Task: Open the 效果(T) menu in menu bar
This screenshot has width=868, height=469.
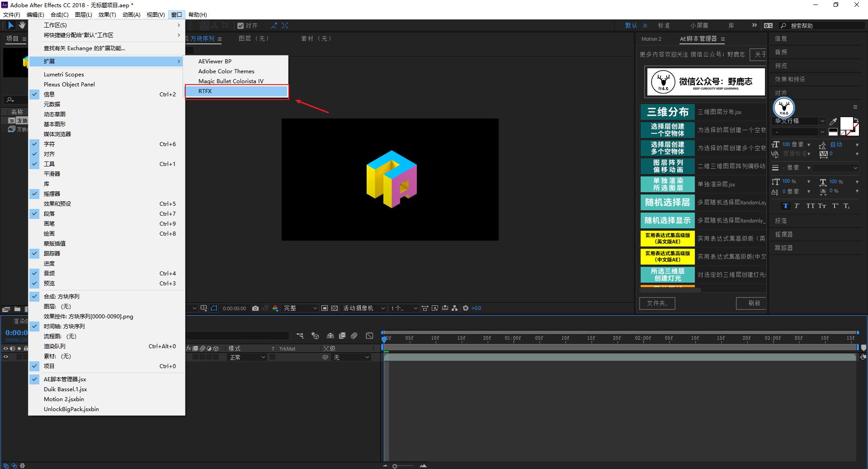Action: 107,15
